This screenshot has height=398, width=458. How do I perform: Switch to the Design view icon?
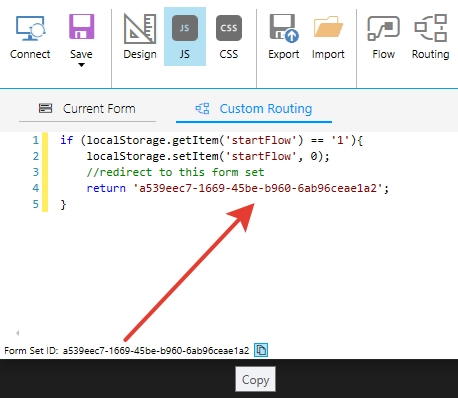click(140, 28)
